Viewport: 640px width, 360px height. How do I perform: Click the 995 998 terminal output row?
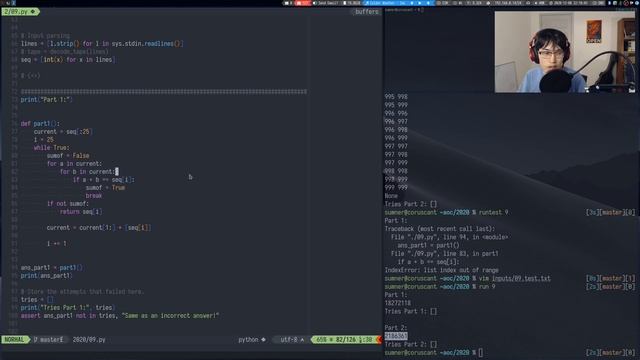click(x=396, y=97)
